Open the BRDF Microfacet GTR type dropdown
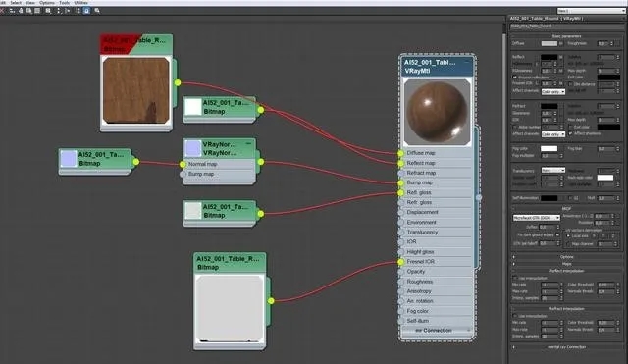628x364 pixels. coord(537,218)
